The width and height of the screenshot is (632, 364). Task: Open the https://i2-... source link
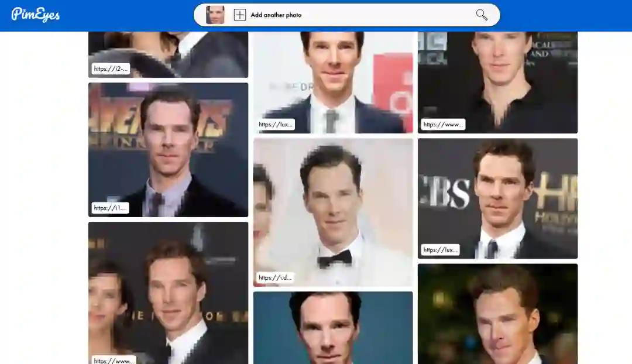click(x=111, y=68)
